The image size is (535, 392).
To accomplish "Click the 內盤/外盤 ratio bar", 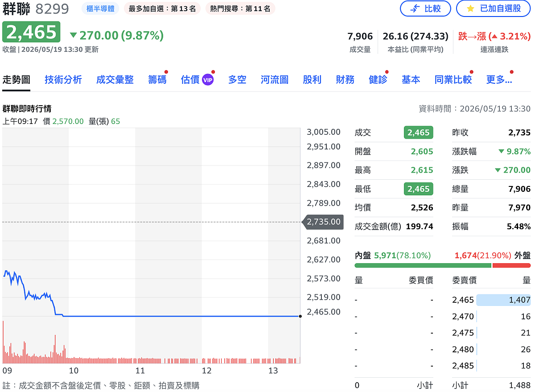I will tap(443, 265).
